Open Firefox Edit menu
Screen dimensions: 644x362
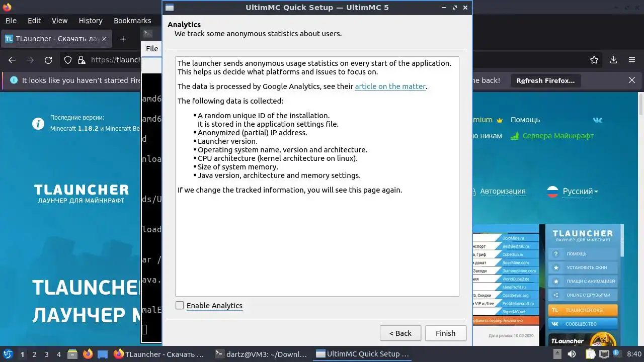34,21
